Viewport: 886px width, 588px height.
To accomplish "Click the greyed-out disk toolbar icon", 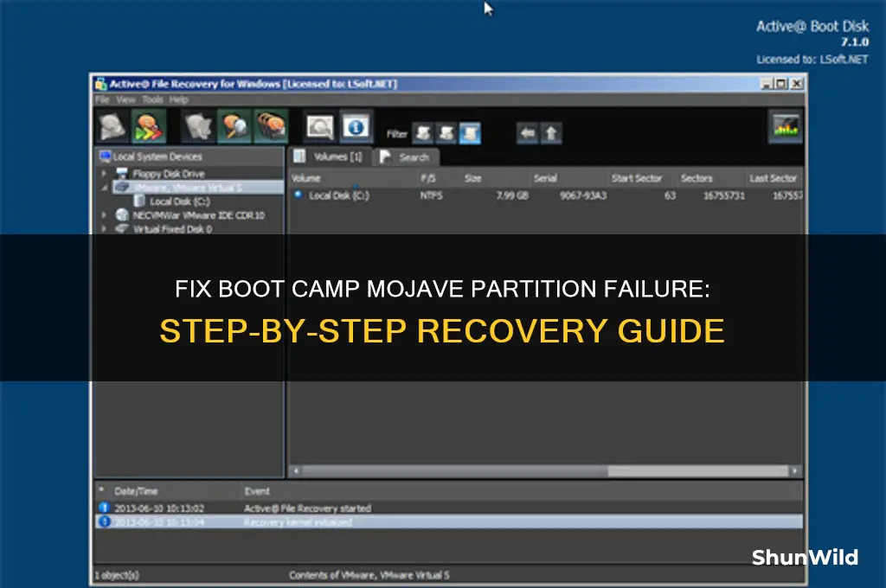I will click(198, 126).
